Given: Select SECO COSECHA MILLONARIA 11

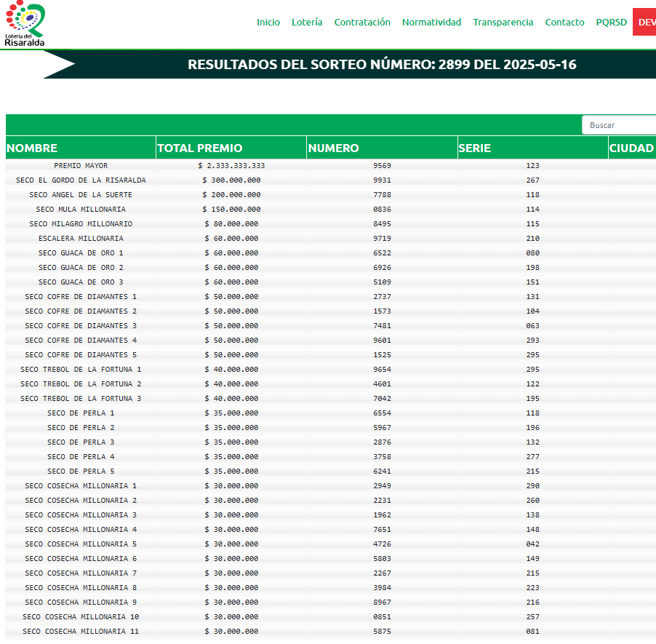Looking at the screenshot, I should point(81,632).
